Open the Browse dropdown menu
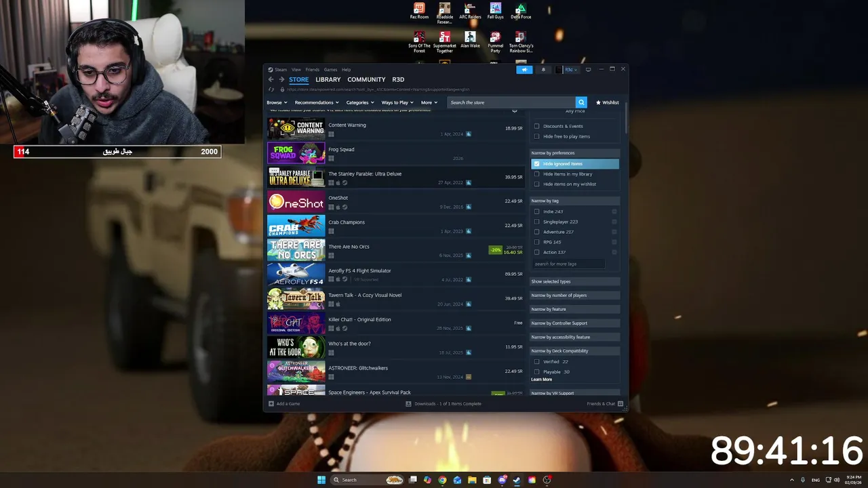 click(277, 102)
